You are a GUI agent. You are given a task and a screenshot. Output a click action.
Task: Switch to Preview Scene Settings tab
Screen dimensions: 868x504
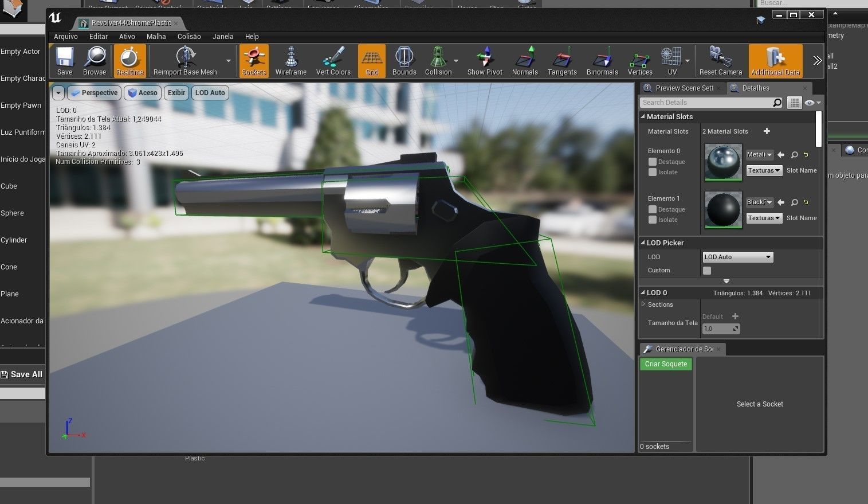click(x=683, y=88)
